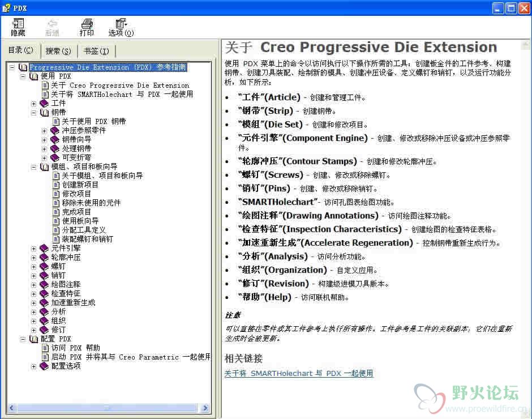Screen dimensions: 532x419
Task: Click the 打印 (Print) toolbar icon
Action: click(x=87, y=27)
